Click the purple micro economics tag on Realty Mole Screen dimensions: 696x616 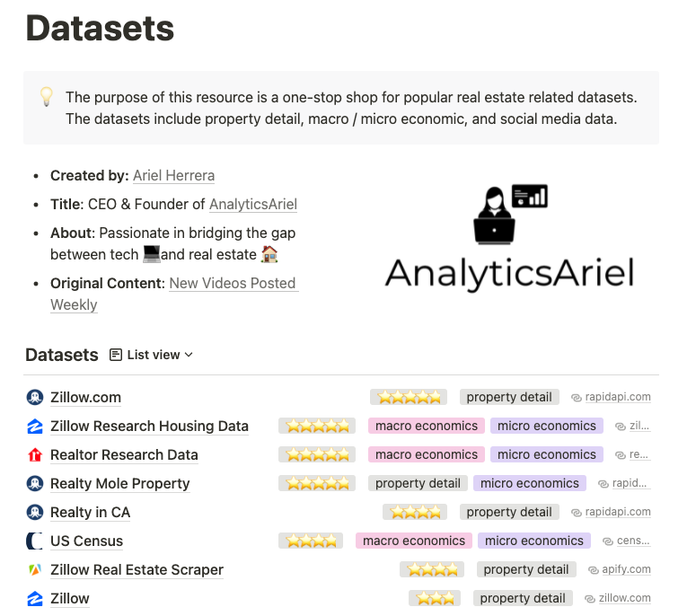tap(530, 483)
